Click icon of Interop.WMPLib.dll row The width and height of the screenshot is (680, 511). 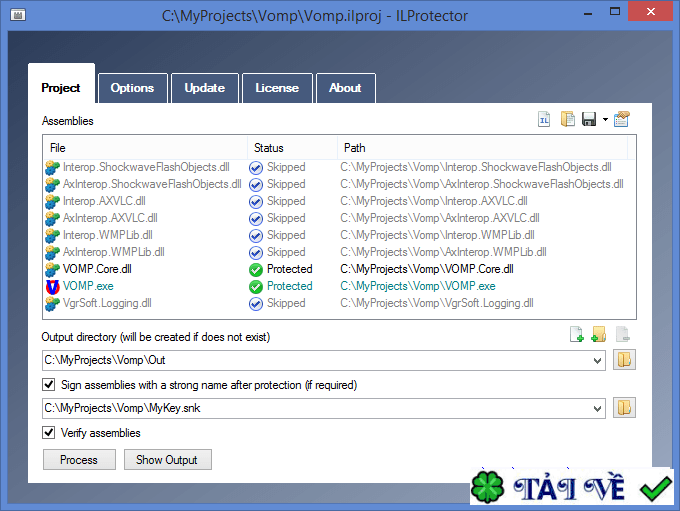click(x=52, y=235)
